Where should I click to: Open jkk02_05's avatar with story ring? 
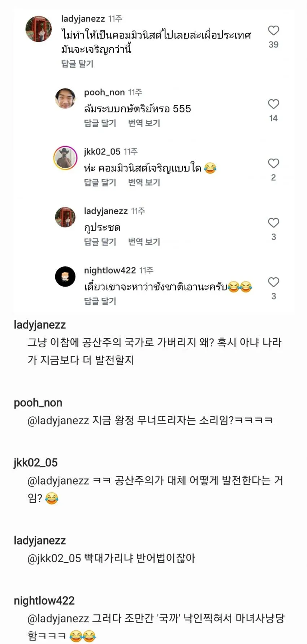65,158
